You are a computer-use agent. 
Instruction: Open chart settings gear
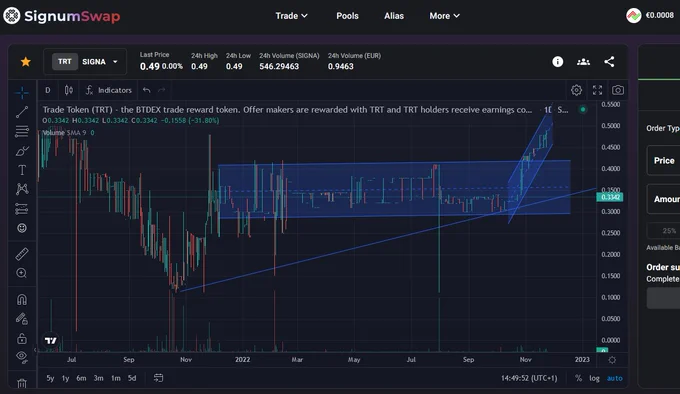(x=576, y=90)
